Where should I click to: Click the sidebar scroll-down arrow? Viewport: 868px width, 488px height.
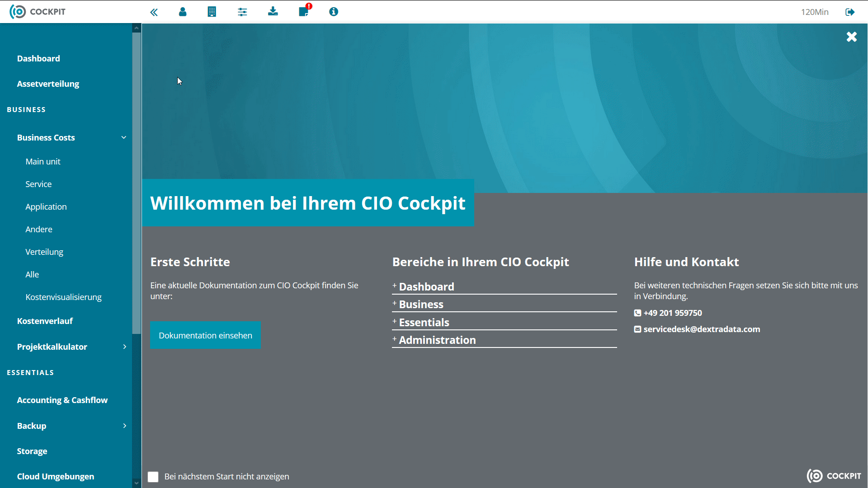click(137, 483)
